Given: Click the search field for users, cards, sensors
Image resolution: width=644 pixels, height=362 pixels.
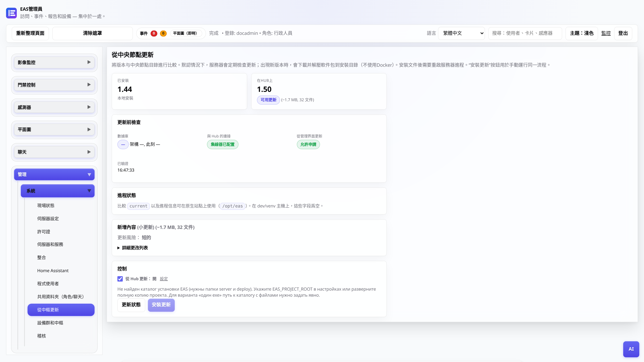Looking at the screenshot, I should pos(525,33).
